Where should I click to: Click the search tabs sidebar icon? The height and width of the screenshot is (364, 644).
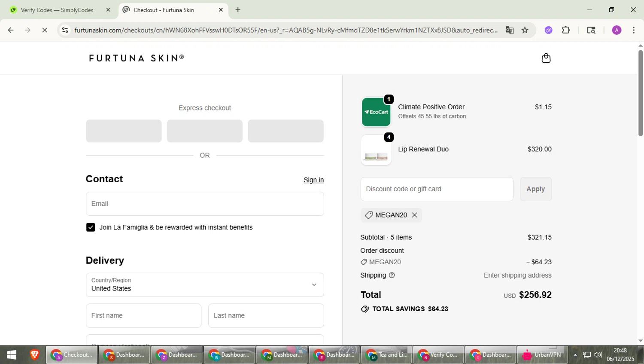591,30
